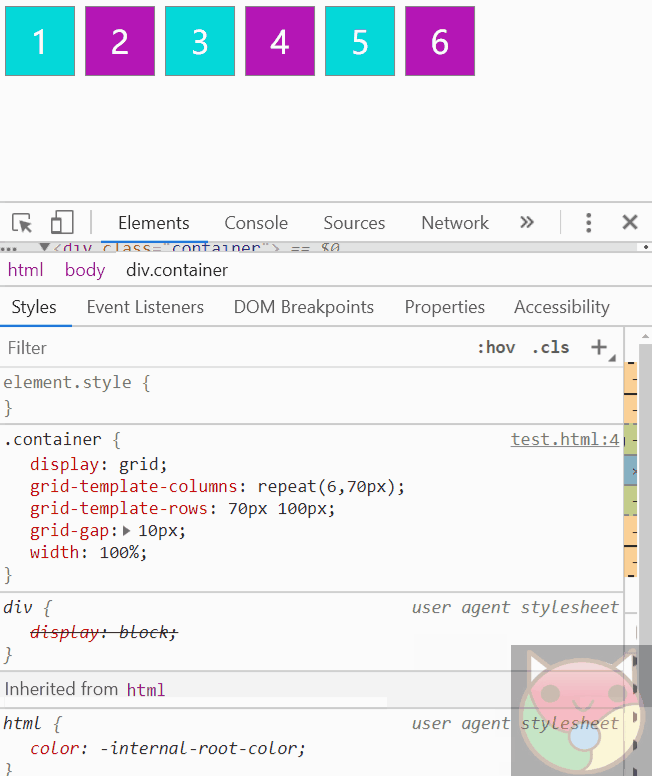Toggle the device toolbar icon

[62, 222]
